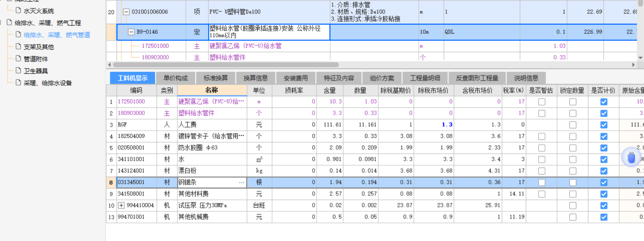The height and width of the screenshot is (241, 644).
Task: Collapse the B9-0146 quota row
Action: pyautogui.click(x=131, y=32)
